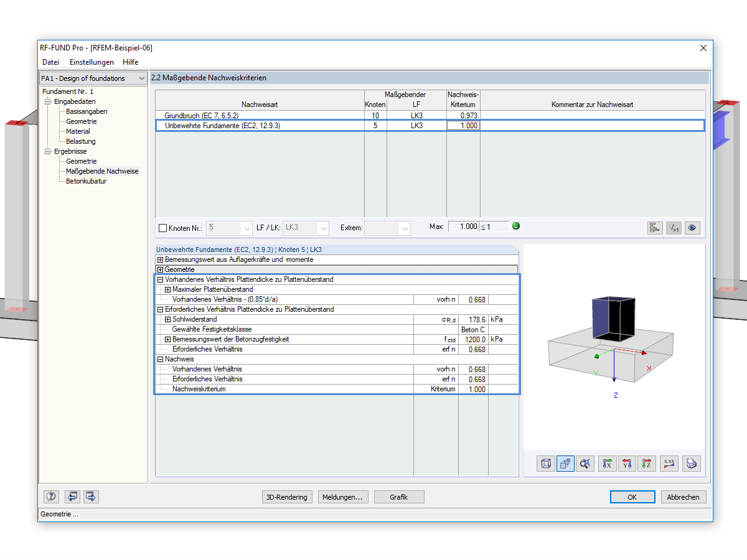Screen dimensions: 747x560
Task: Click the Grafik button
Action: [399, 497]
